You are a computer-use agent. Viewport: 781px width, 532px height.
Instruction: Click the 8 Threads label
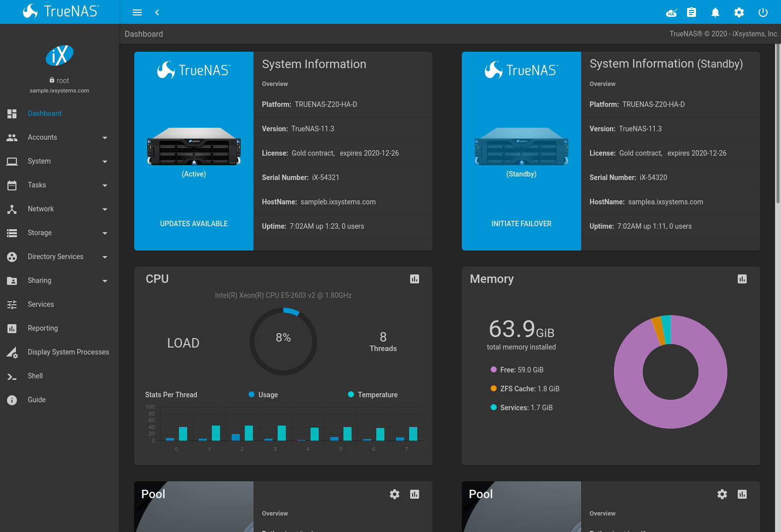(x=383, y=342)
